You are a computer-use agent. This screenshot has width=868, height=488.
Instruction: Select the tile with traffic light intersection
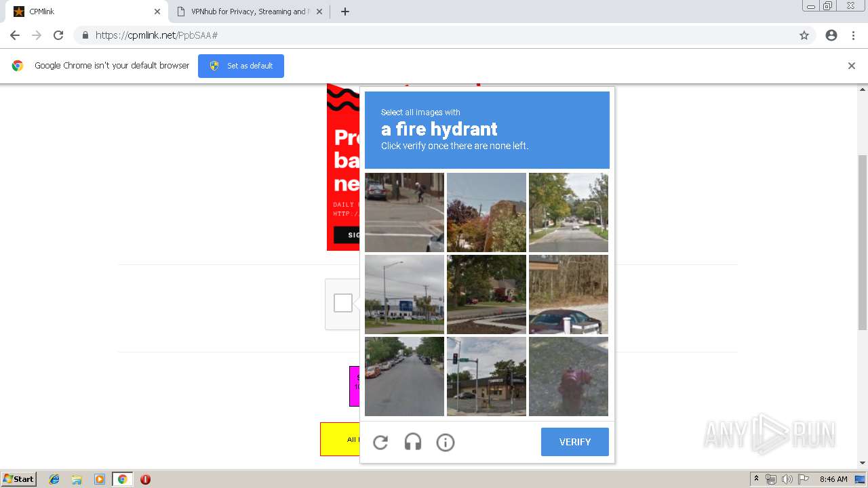tap(486, 376)
